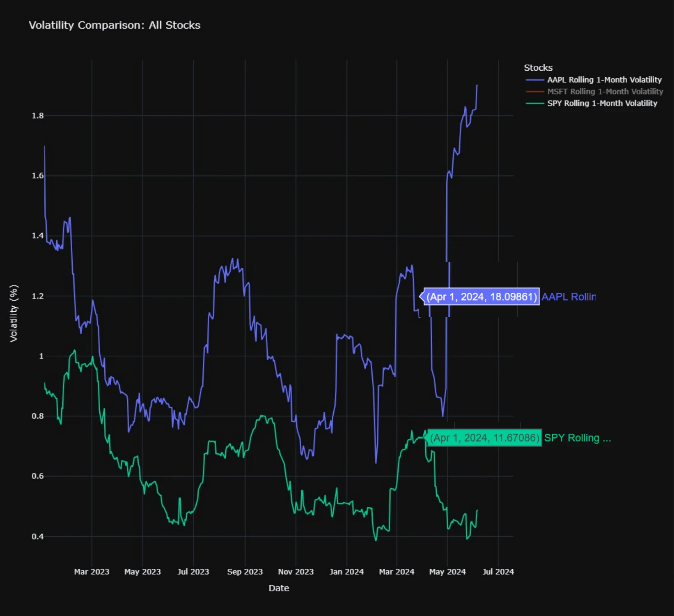Click the 0.4 y-axis tick label
Screen dimensions: 674x616
pos(38,536)
